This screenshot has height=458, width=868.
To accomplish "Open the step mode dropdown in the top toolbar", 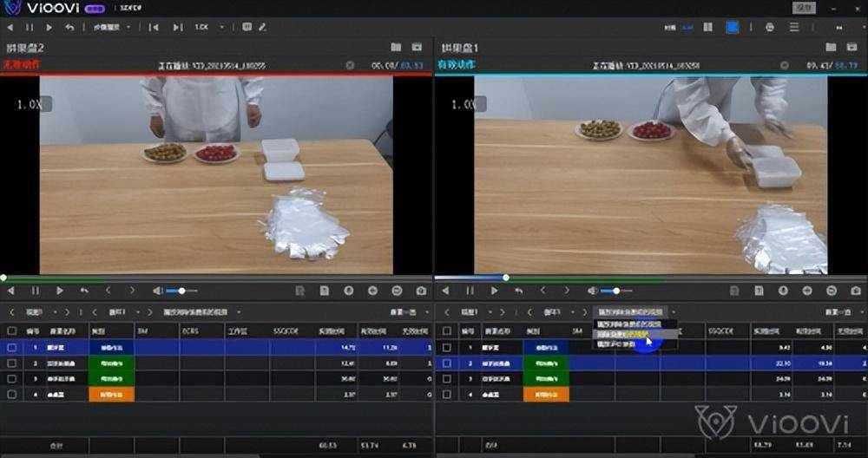I will 112,27.
